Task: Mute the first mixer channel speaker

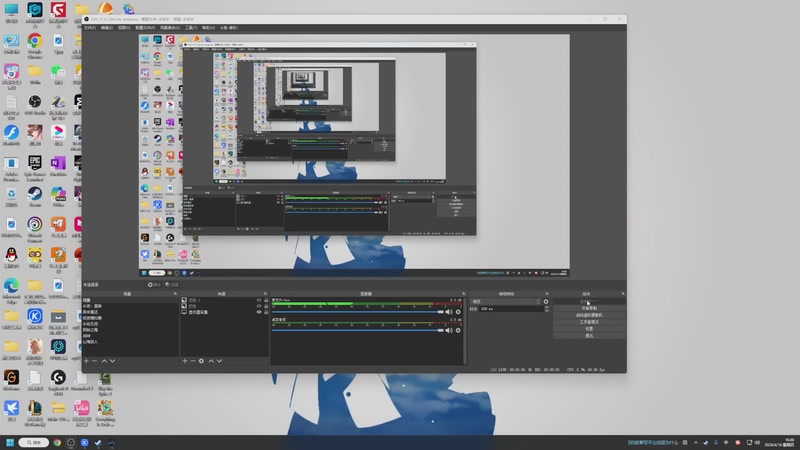Action: tap(449, 312)
